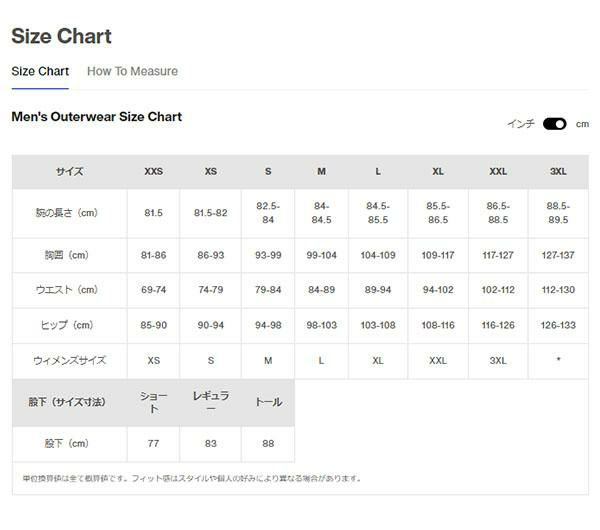Click the asterisk in the ウィメンズサイズ row

tap(558, 360)
